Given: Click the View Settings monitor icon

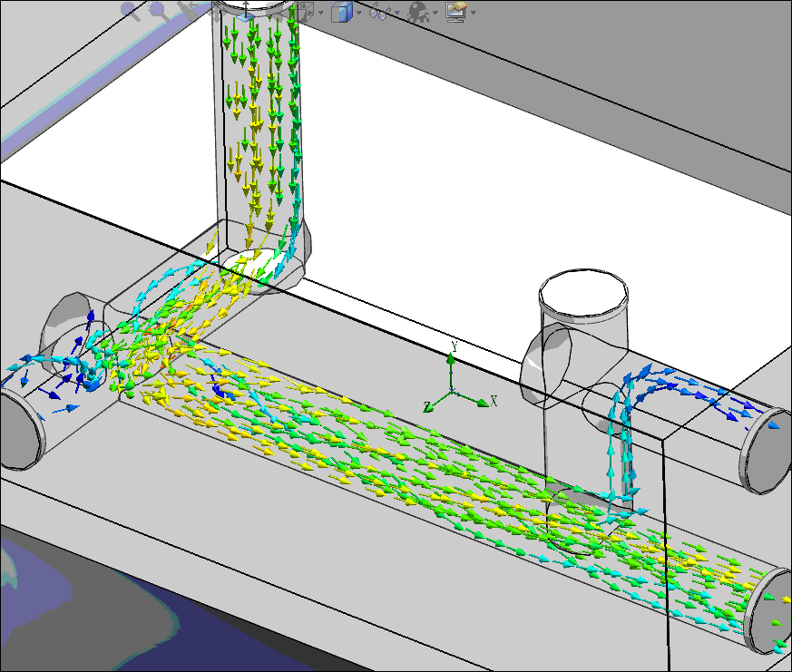Looking at the screenshot, I should pos(456,12).
